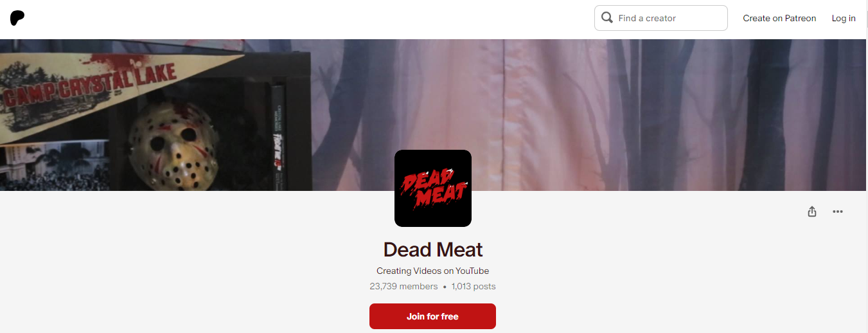Select Log in from the header
The width and height of the screenshot is (868, 333).
[844, 18]
